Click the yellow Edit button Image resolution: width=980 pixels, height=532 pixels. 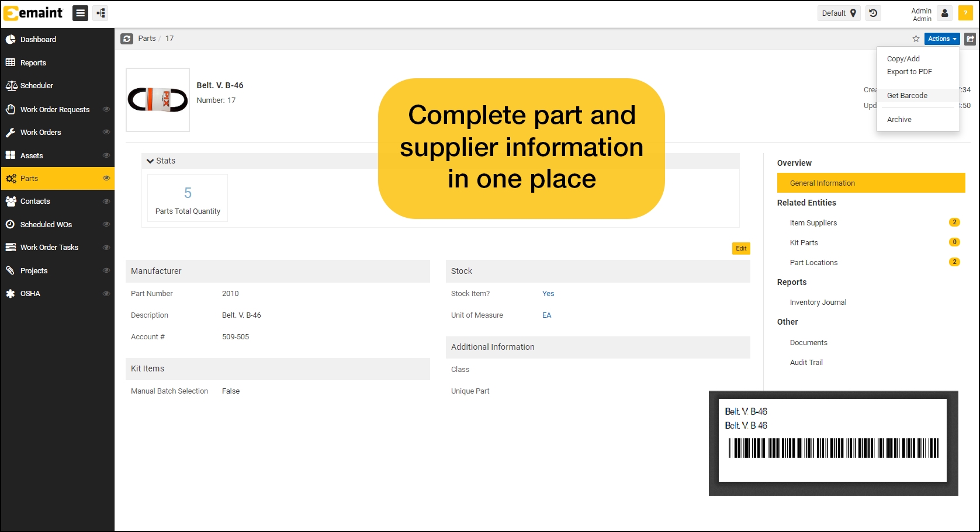click(741, 248)
